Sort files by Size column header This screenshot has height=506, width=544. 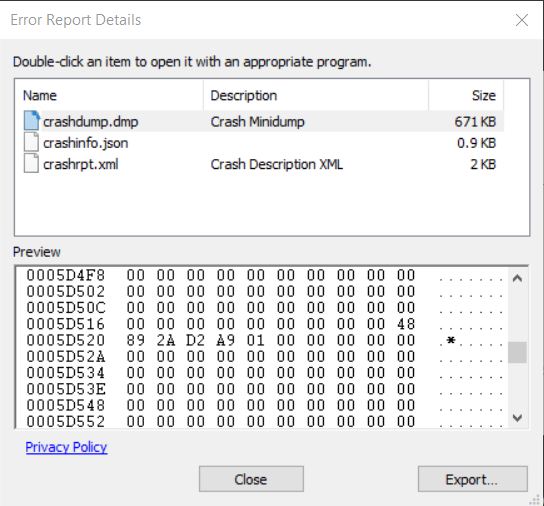pyautogui.click(x=466, y=95)
